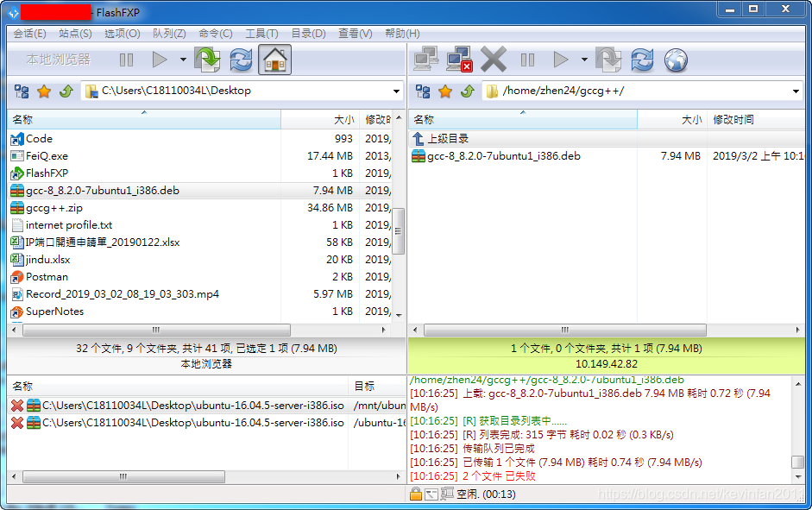Screen dimensions: 812x510
Task: Click the local path field C:\Users\C18110034L\Desktop
Action: coord(242,91)
